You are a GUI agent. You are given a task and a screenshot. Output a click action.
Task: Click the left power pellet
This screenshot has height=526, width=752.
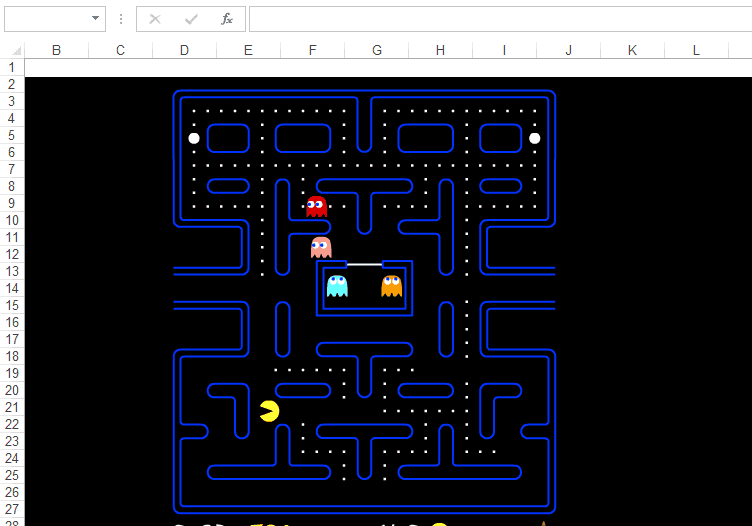194,139
